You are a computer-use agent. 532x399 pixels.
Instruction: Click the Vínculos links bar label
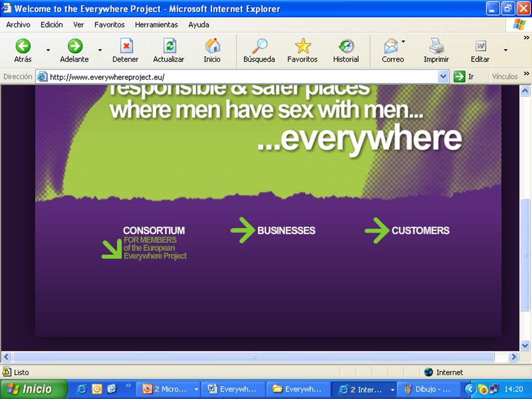point(504,76)
